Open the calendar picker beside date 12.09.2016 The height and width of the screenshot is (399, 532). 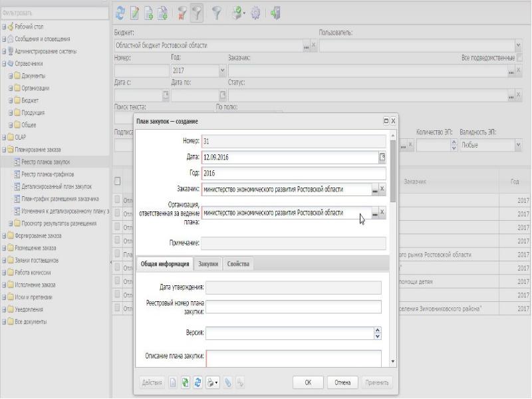382,157
